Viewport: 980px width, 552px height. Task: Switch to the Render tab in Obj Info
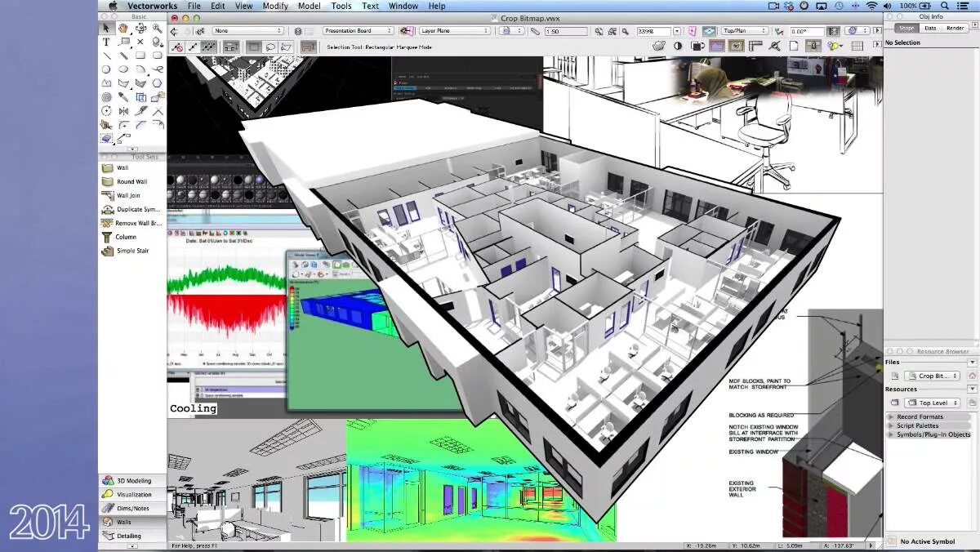pyautogui.click(x=955, y=28)
